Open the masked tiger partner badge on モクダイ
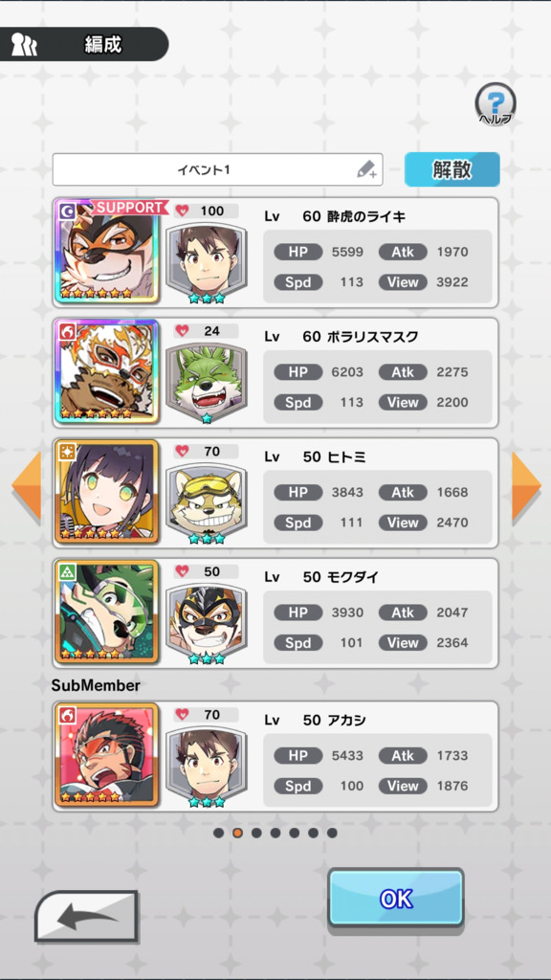The image size is (551, 980). click(207, 622)
